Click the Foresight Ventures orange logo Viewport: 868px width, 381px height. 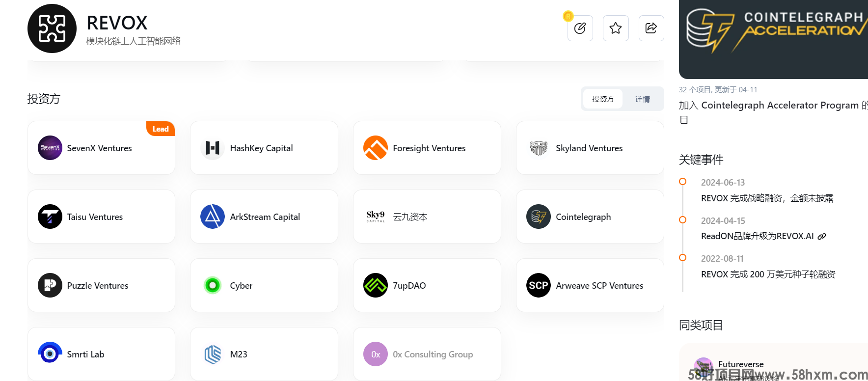376,148
